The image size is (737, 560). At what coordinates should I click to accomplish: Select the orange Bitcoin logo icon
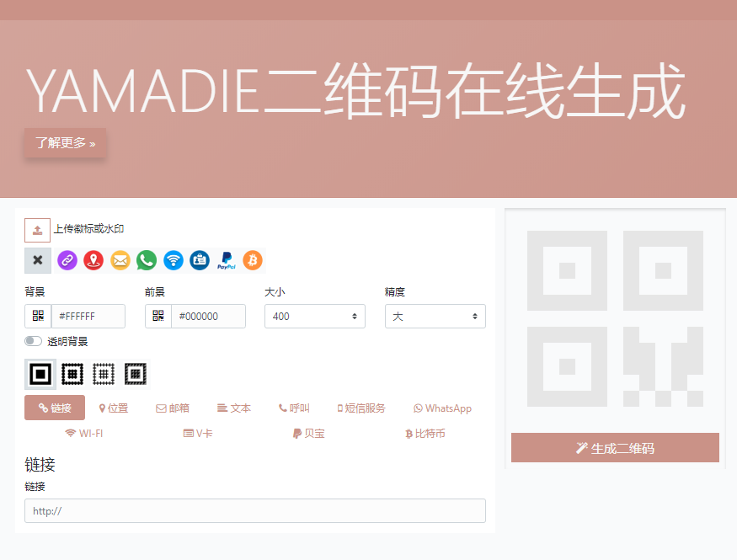pos(253,260)
